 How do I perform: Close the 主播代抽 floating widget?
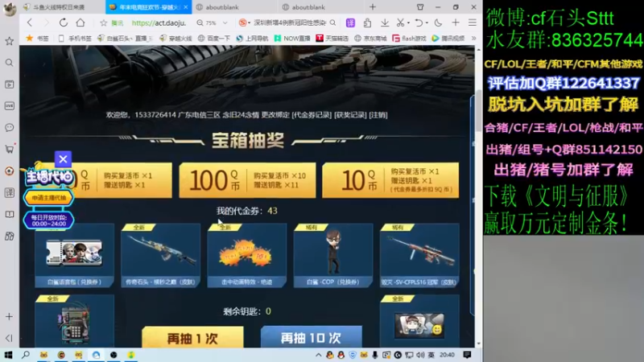pyautogui.click(x=63, y=158)
